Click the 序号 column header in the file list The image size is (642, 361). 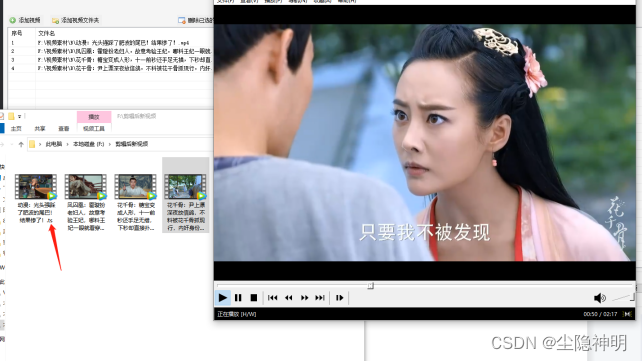point(17,33)
